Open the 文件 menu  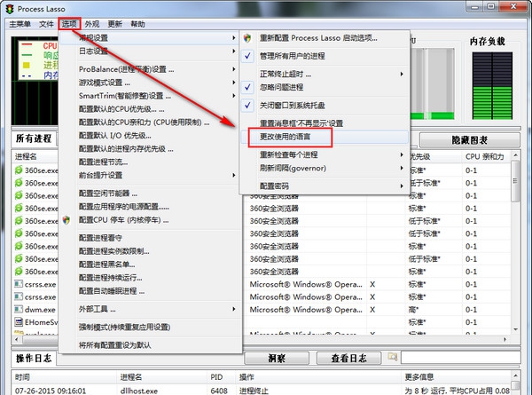pos(46,24)
